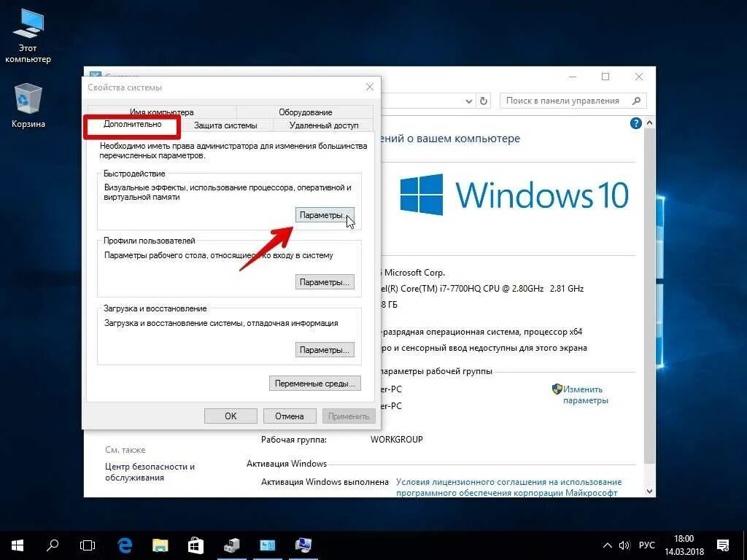Screen dimensions: 747x560
Task: Click Активация Windows выполнена text
Action: [325, 482]
